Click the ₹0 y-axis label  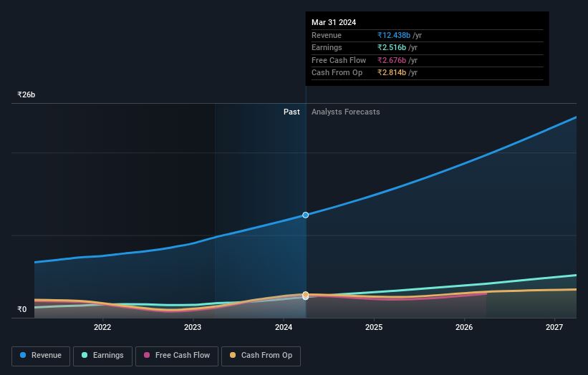pos(22,309)
